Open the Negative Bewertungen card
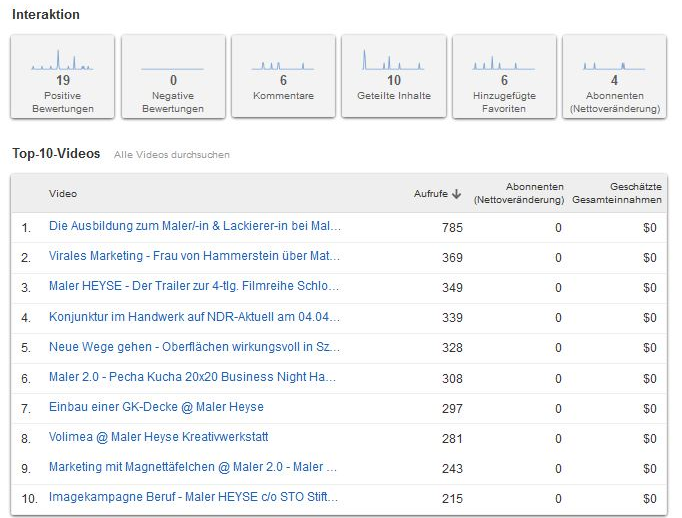This screenshot has width=682, height=518. pyautogui.click(x=173, y=77)
